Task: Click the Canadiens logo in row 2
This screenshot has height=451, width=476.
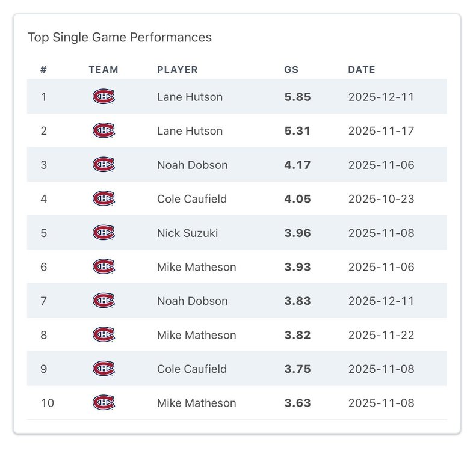Action: tap(104, 130)
